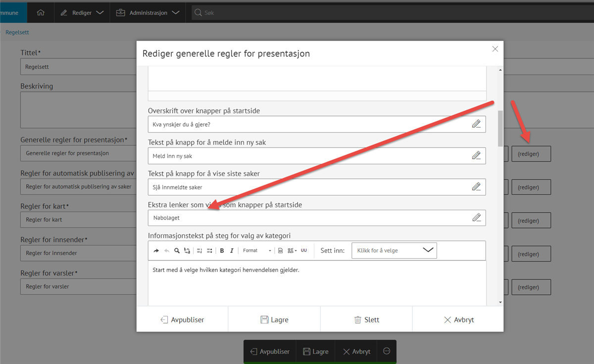
Task: Click the dialog's vertical scrollbar thumb
Action: [x=500, y=128]
